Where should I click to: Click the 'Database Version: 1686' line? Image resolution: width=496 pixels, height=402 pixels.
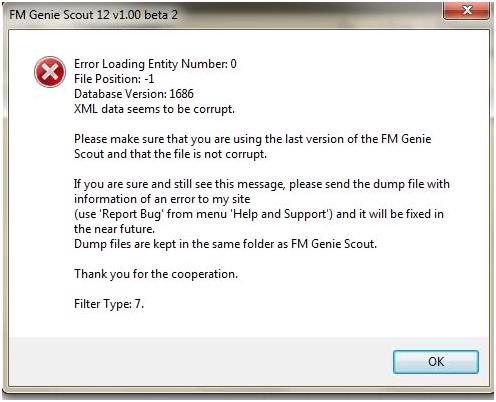coord(134,94)
